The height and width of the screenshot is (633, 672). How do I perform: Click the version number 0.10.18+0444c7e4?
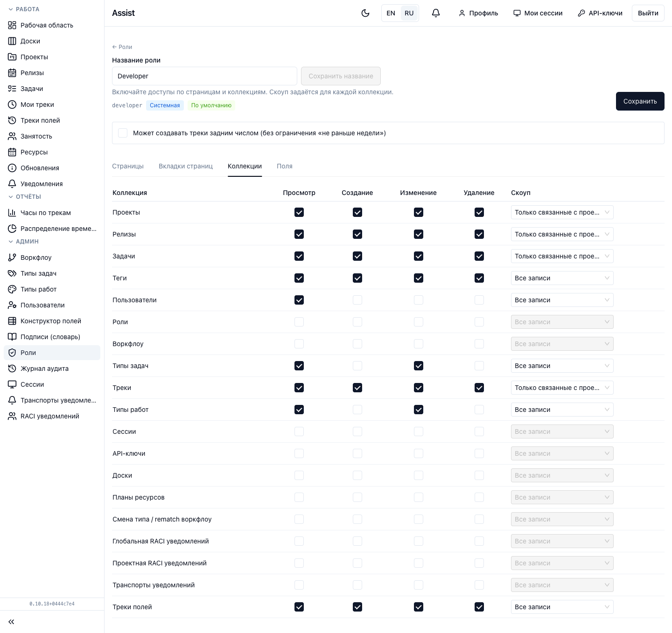click(52, 604)
